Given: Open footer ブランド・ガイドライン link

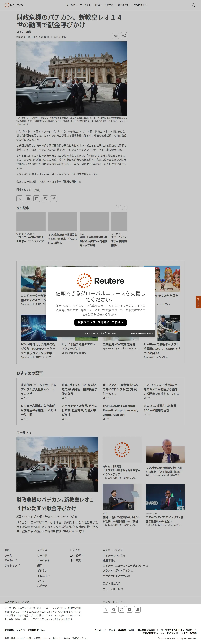Looking at the screenshot, I should tap(118, 570).
